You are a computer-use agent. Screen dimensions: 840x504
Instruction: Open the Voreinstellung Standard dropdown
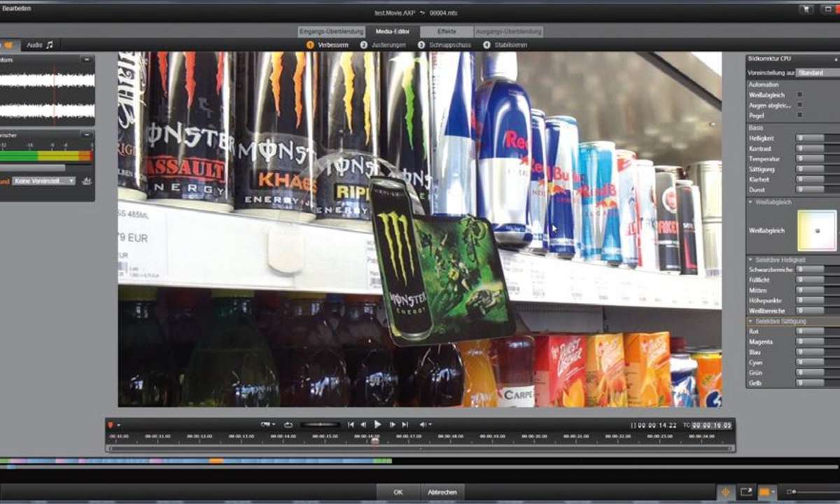click(818, 72)
